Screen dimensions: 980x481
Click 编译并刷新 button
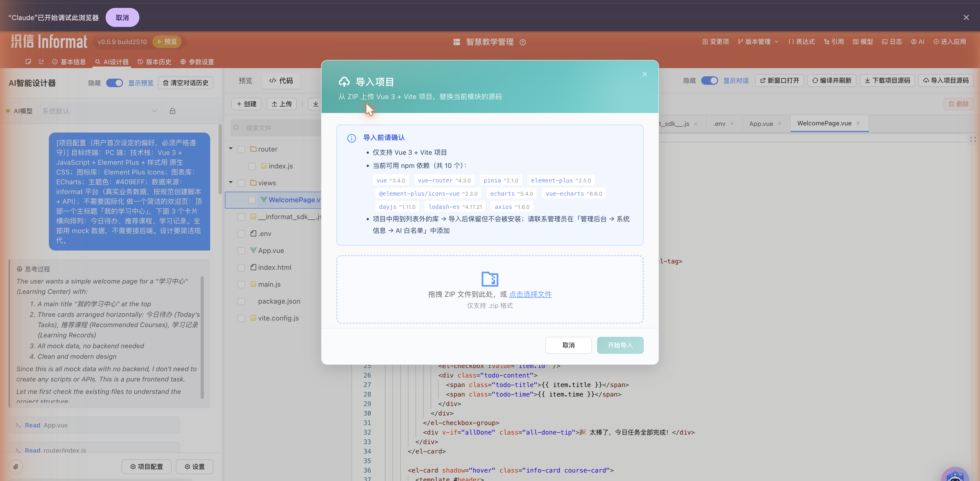tap(832, 81)
